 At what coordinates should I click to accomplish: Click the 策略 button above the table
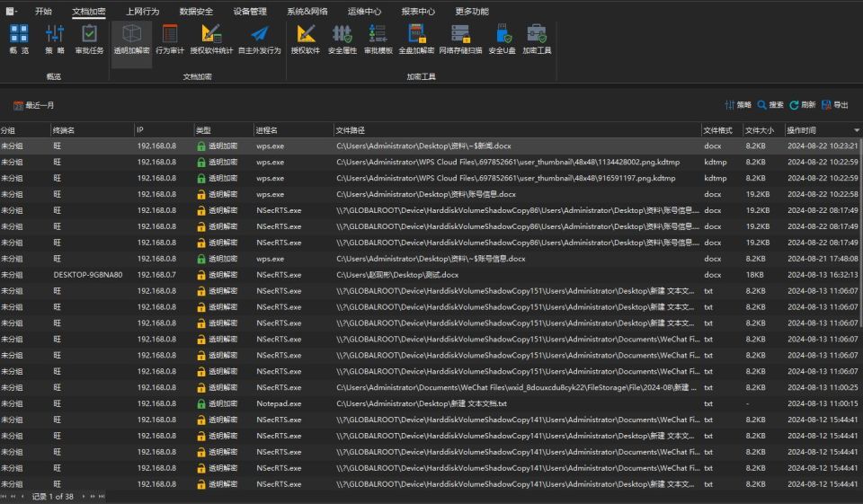click(x=738, y=104)
